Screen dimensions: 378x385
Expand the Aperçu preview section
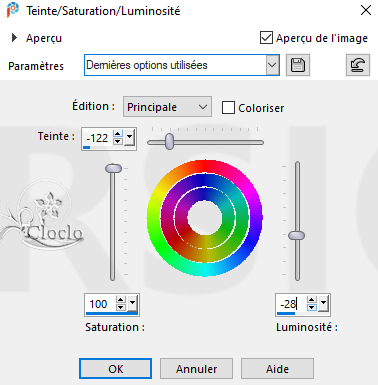click(x=14, y=37)
